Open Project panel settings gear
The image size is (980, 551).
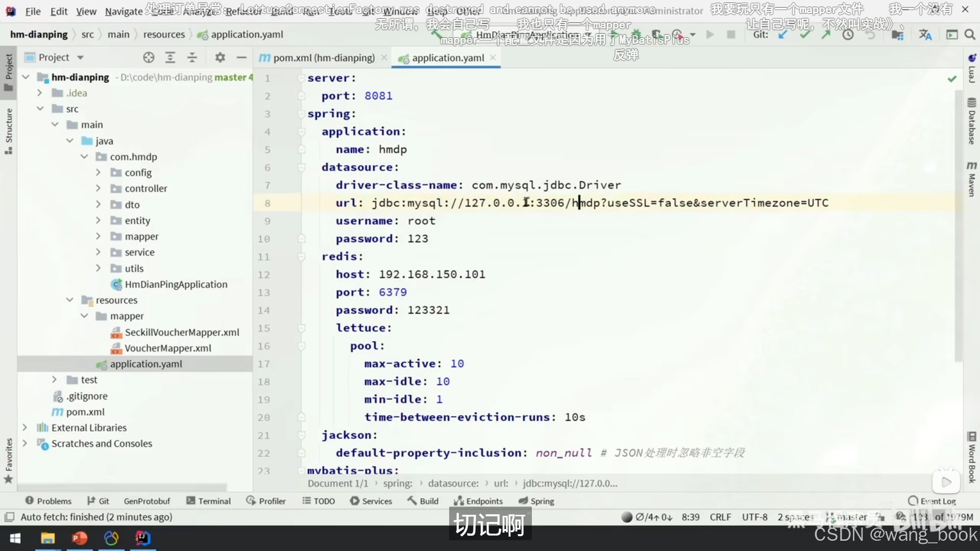point(220,58)
